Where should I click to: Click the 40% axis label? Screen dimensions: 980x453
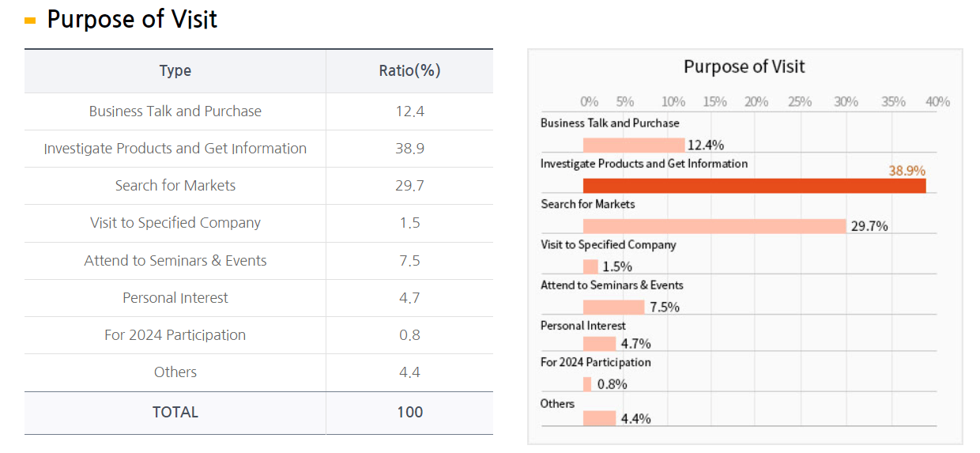pos(937,102)
